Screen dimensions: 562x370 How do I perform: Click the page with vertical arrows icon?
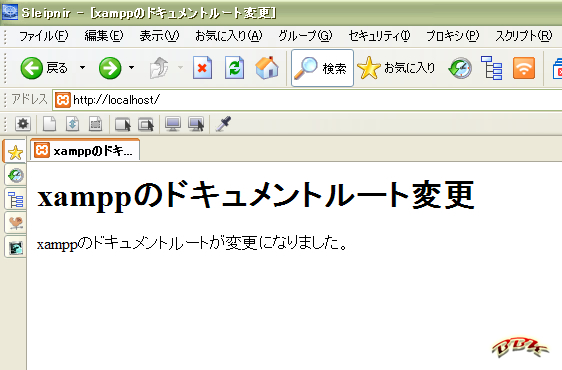(72, 124)
